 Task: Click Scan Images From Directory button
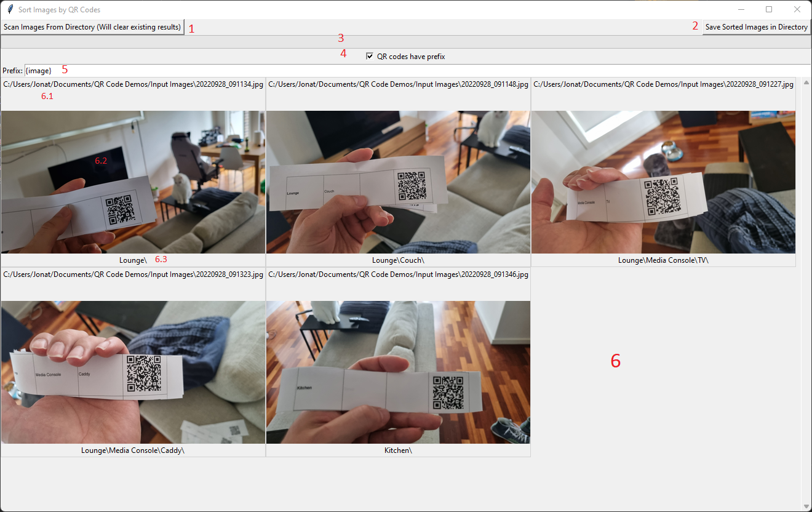pos(92,27)
